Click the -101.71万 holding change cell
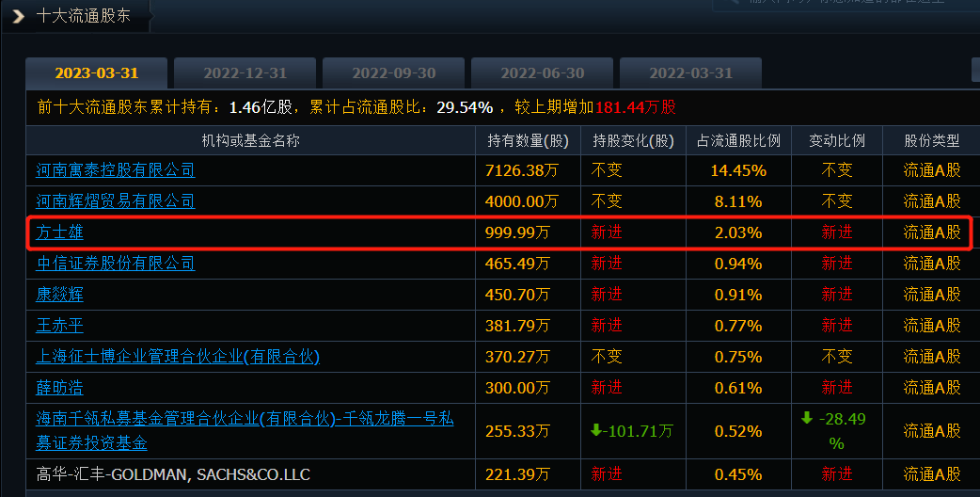980x497 pixels. click(632, 431)
